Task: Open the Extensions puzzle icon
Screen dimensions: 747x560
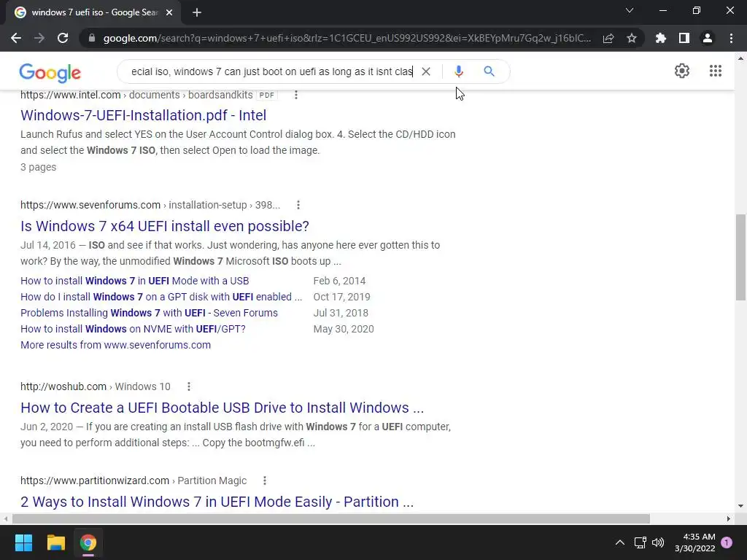Action: click(661, 38)
